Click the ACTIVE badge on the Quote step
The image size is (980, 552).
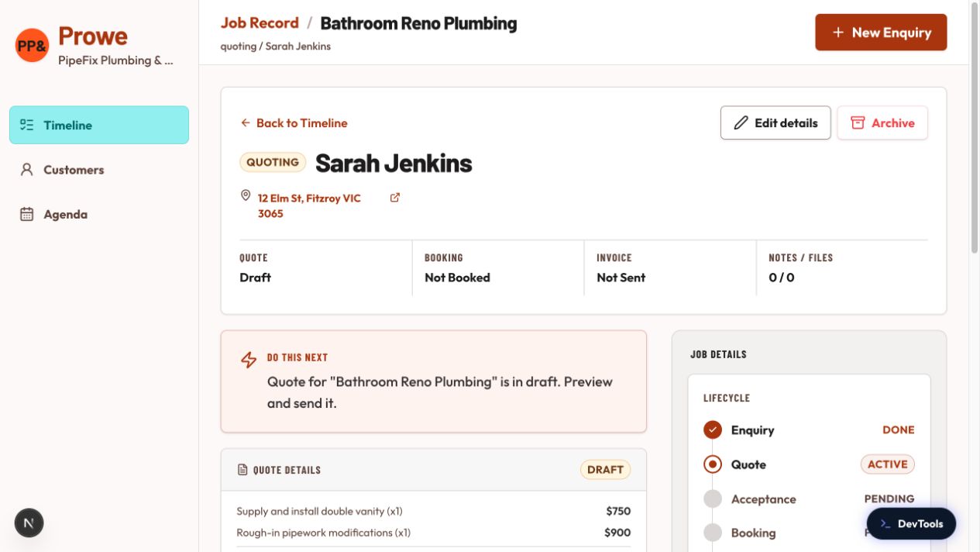coord(887,464)
